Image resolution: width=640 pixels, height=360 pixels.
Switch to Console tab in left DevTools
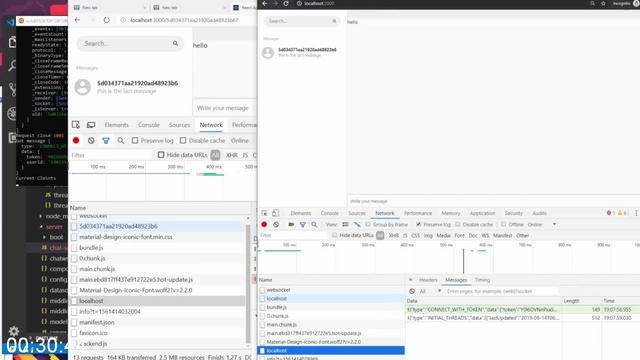149,125
